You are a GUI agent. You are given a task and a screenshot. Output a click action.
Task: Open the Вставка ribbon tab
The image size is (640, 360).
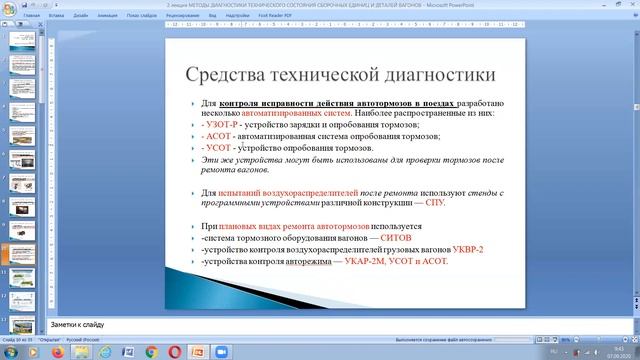(x=56, y=16)
